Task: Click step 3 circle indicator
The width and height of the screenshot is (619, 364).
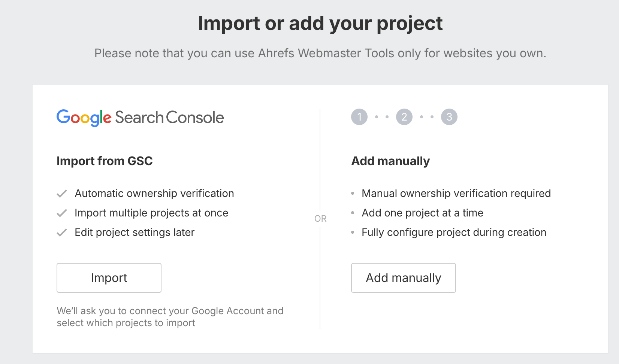Action: coord(449,117)
